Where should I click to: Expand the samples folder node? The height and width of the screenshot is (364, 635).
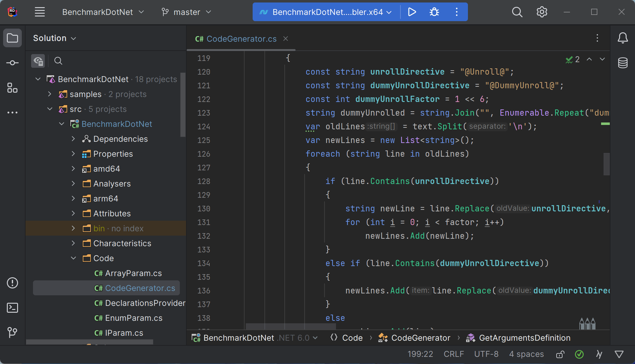click(49, 94)
